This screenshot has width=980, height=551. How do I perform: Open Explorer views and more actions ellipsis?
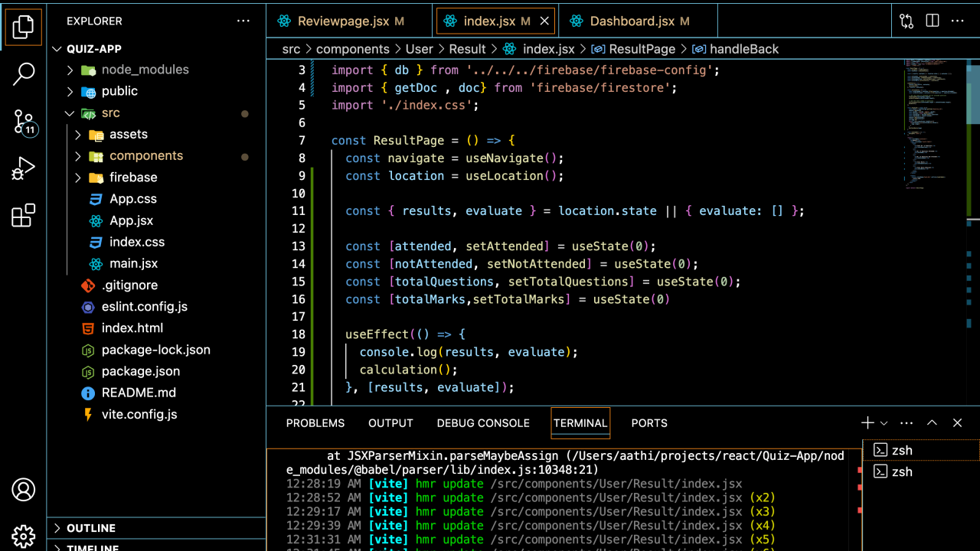pos(243,21)
